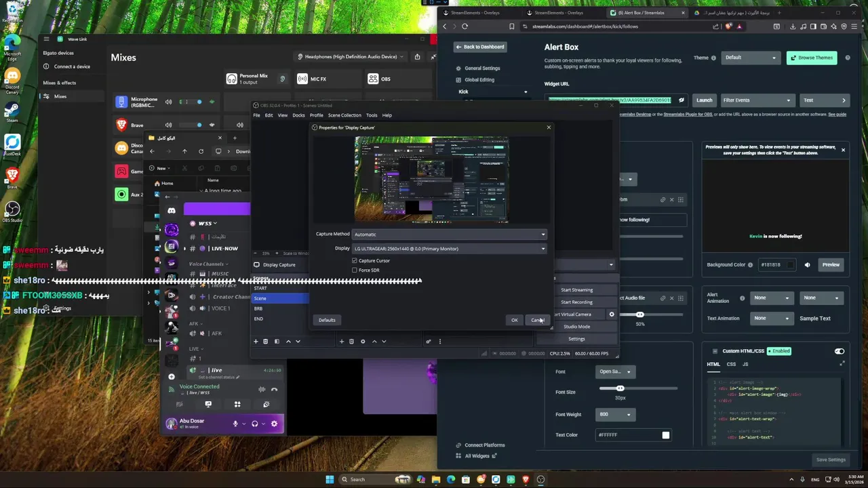
Task: Open the Capture Method dropdown
Action: 450,235
